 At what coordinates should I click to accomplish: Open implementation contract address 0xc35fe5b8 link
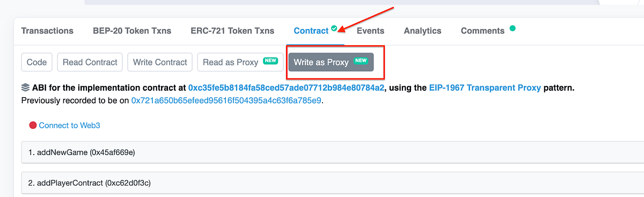[286, 87]
